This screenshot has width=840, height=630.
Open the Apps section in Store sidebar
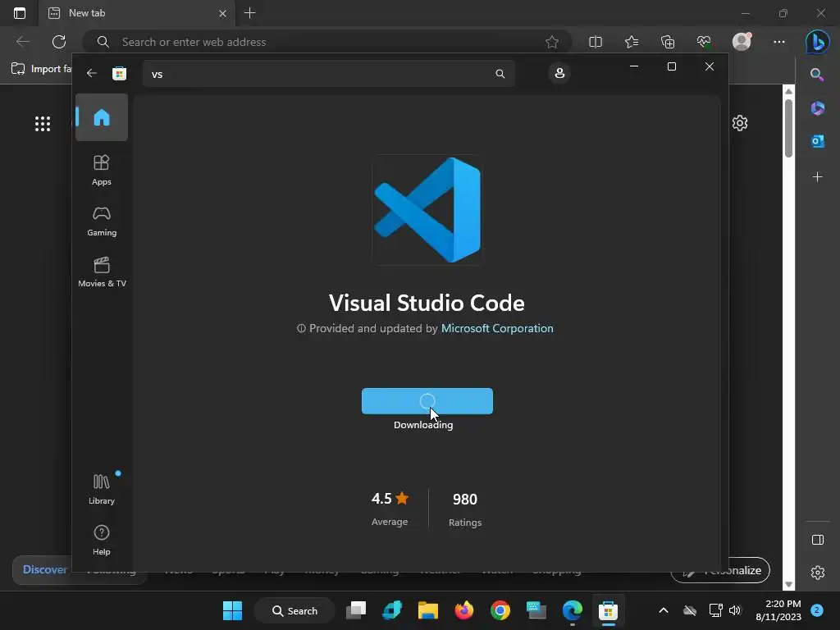coord(101,171)
